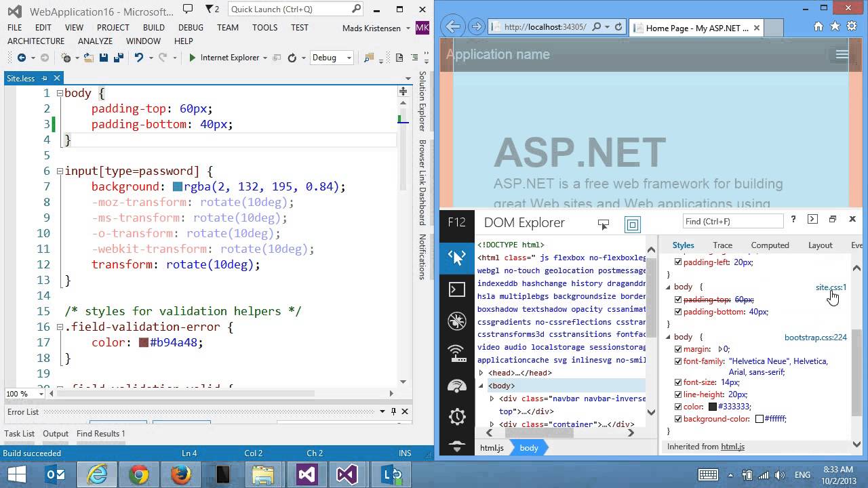The width and height of the screenshot is (868, 488).
Task: Open the Debug configuration dropdown
Action: point(332,58)
